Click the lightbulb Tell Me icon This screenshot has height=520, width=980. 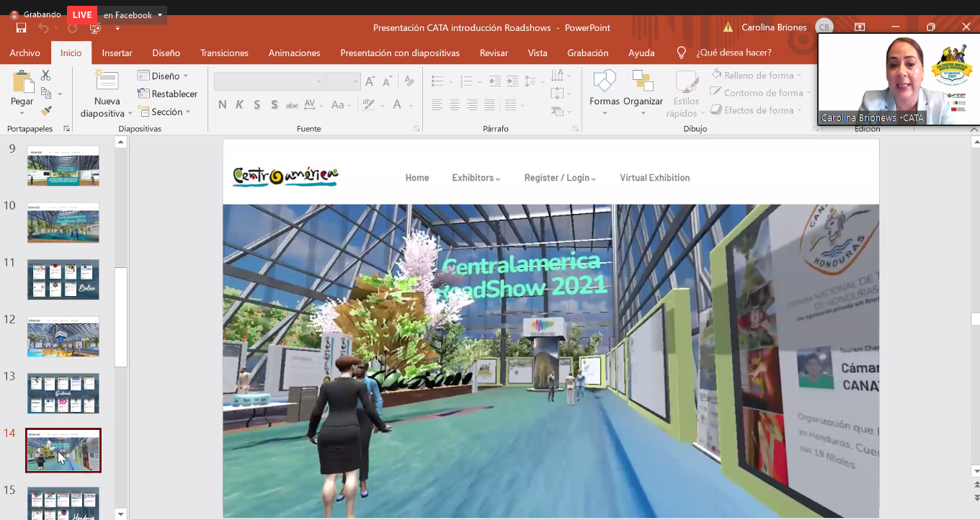pos(681,53)
